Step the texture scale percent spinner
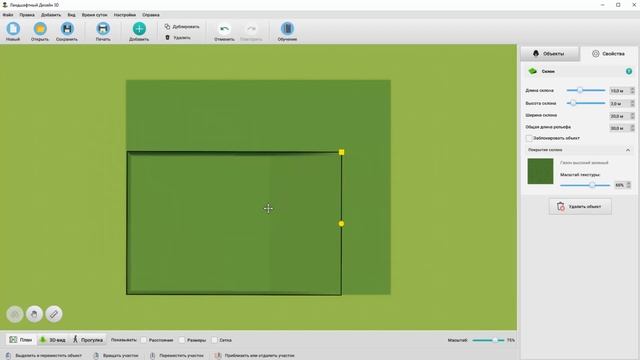The height and width of the screenshot is (360, 640). 629,185
